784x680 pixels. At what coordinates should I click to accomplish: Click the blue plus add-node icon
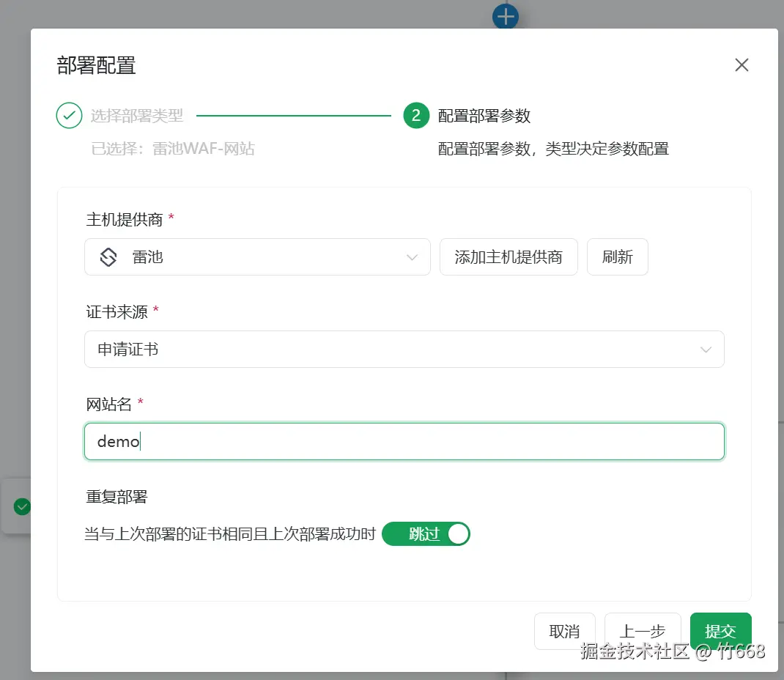(x=506, y=16)
